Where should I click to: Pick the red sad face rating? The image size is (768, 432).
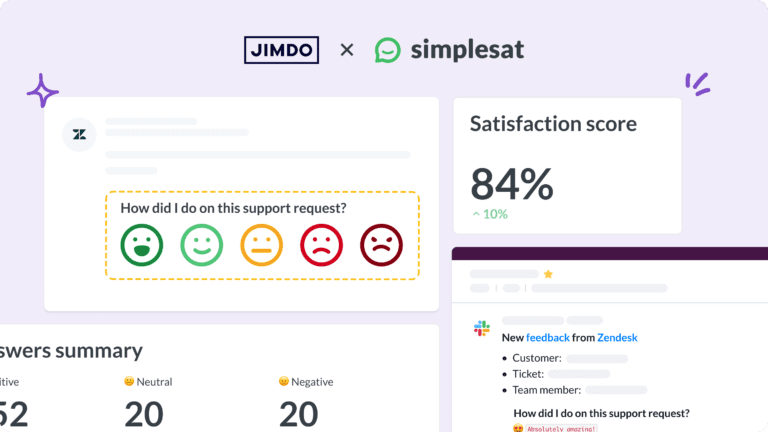(321, 244)
